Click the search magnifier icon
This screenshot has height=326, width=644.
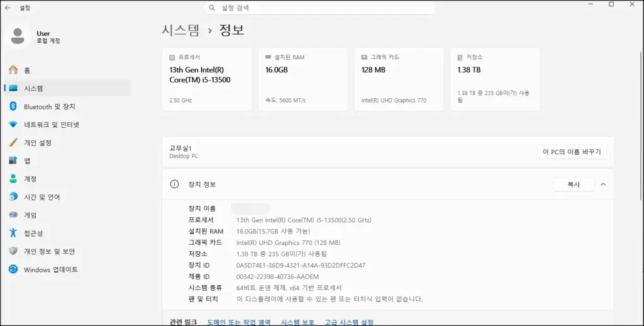212,8
